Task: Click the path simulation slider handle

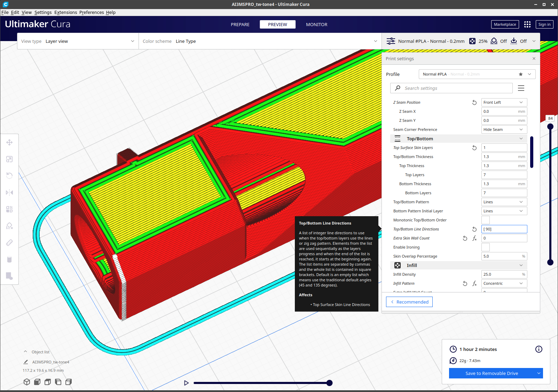Action: tap(330, 383)
